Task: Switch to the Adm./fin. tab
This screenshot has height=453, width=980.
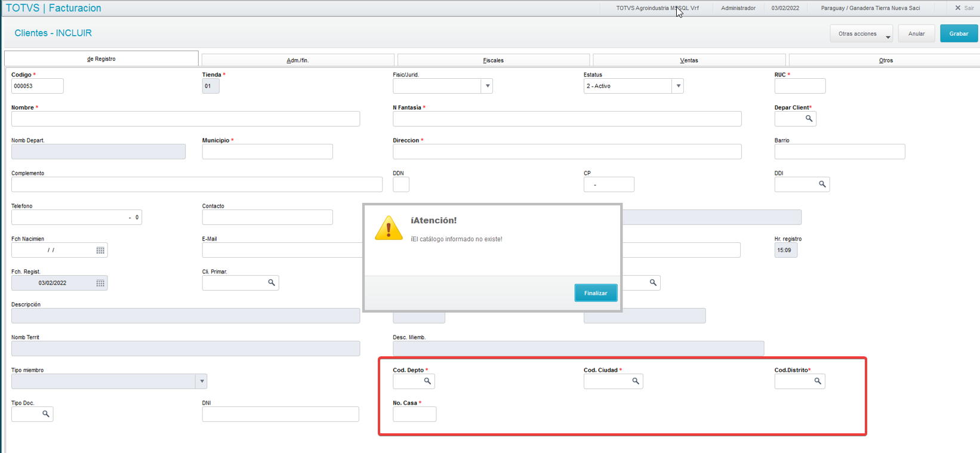Action: tap(298, 60)
